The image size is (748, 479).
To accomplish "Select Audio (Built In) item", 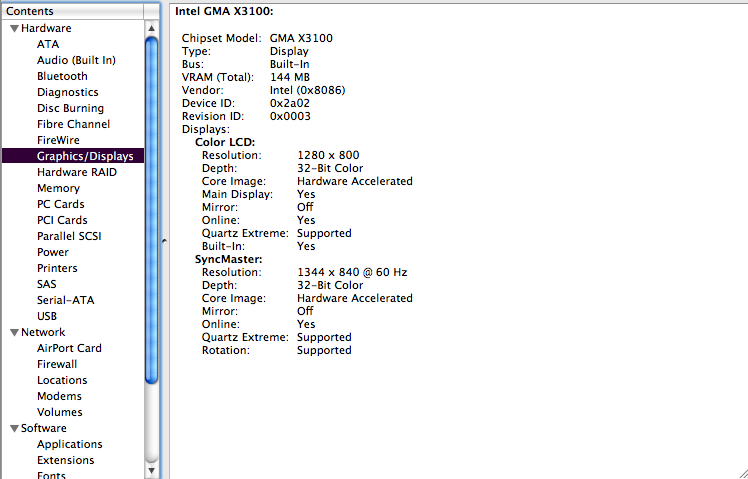I will [76, 60].
